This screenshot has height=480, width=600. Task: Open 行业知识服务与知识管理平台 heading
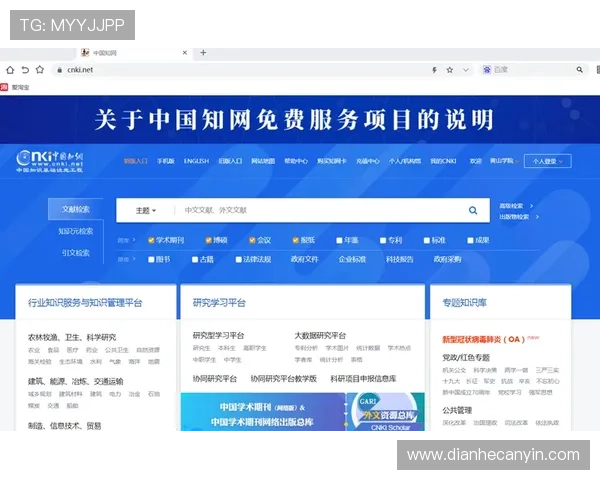[85, 303]
